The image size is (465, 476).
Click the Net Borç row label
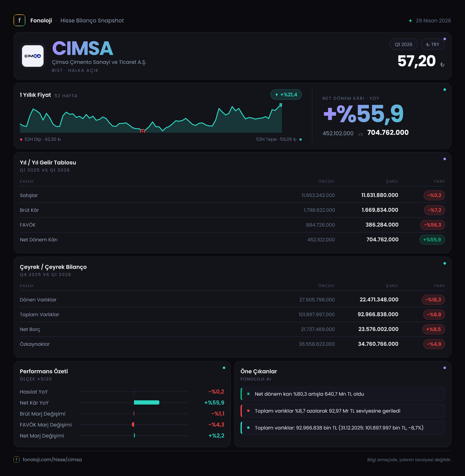pyautogui.click(x=30, y=329)
